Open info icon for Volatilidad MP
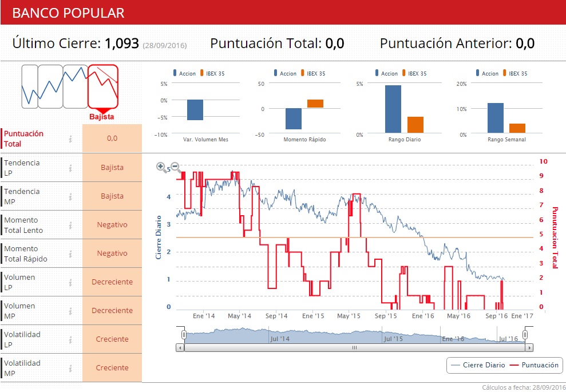566x392 pixels. point(70,368)
